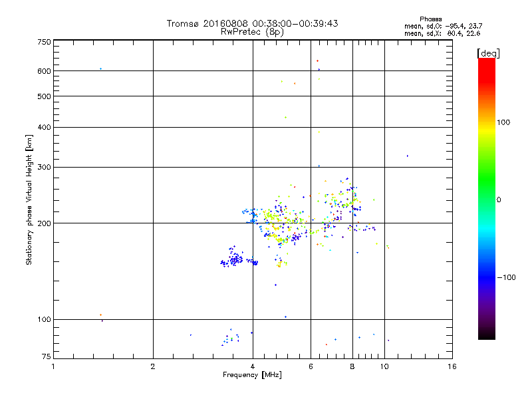Click the 'mean, sd,X: 80.4, 22.6' statistic
The image size is (532, 399).
coord(442,33)
